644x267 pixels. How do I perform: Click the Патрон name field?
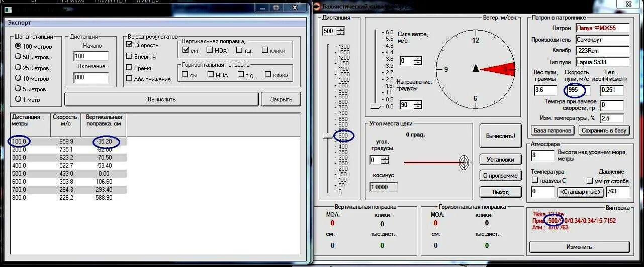click(x=602, y=28)
